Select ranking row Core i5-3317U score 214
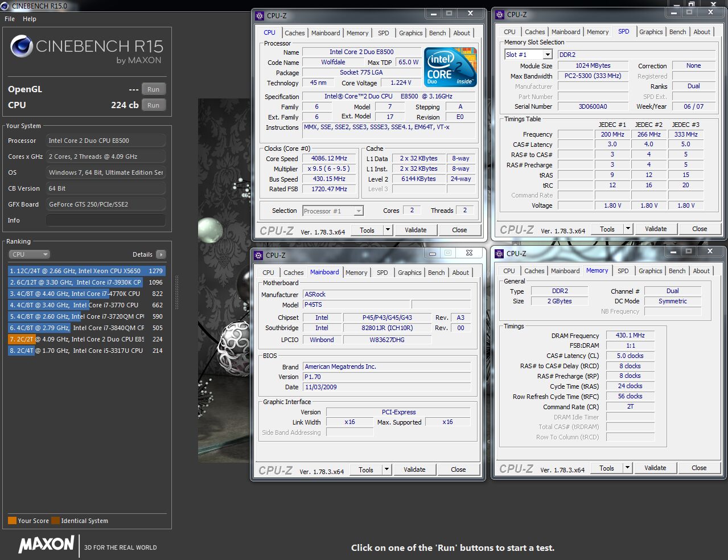Viewport: 728px width, 560px height. point(87,351)
